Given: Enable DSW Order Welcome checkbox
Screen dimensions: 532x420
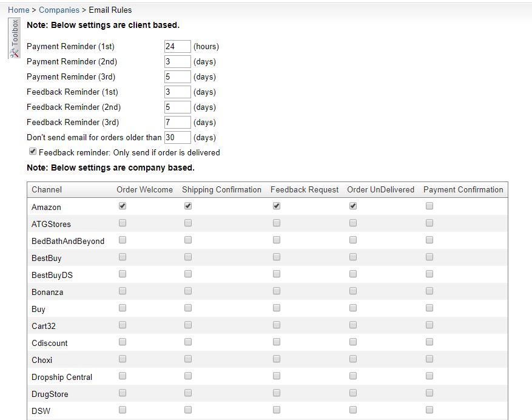Looking at the screenshot, I should (x=123, y=410).
